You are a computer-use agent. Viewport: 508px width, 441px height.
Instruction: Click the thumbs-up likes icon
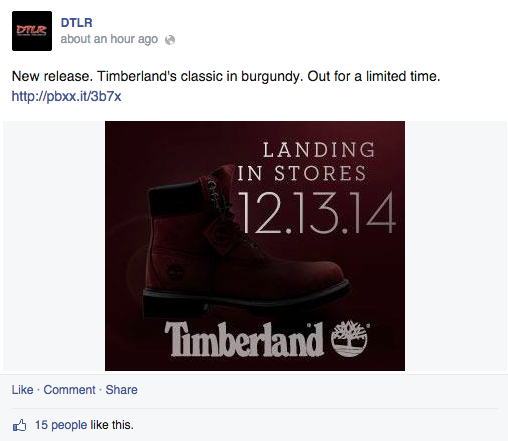click(x=19, y=425)
